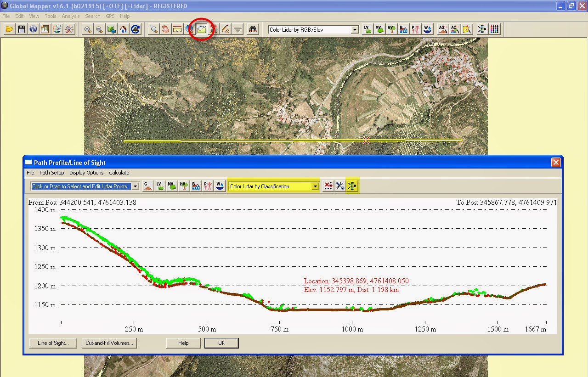Open lidar options with the wrench icon
This screenshot has height=377, width=588.
point(339,186)
